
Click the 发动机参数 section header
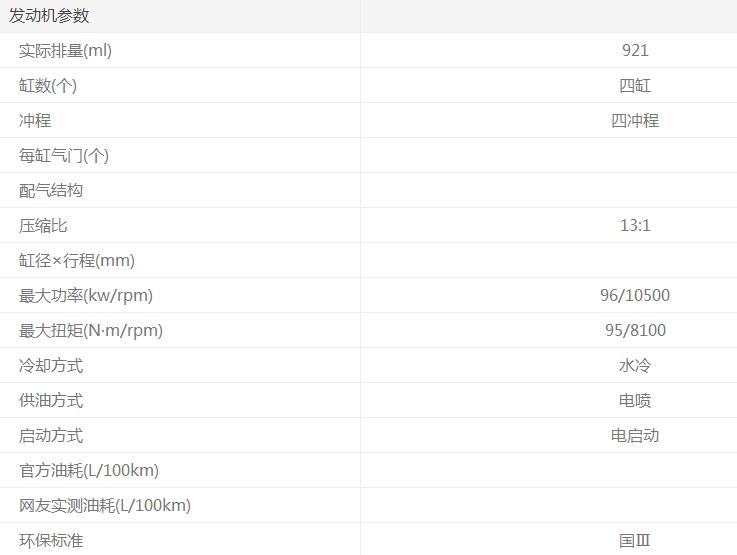(49, 15)
